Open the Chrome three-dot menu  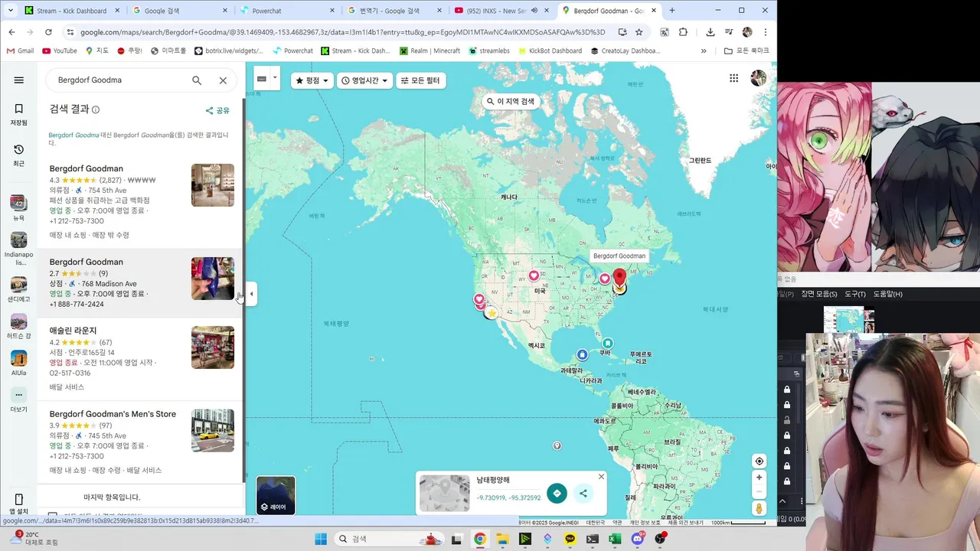(x=765, y=32)
